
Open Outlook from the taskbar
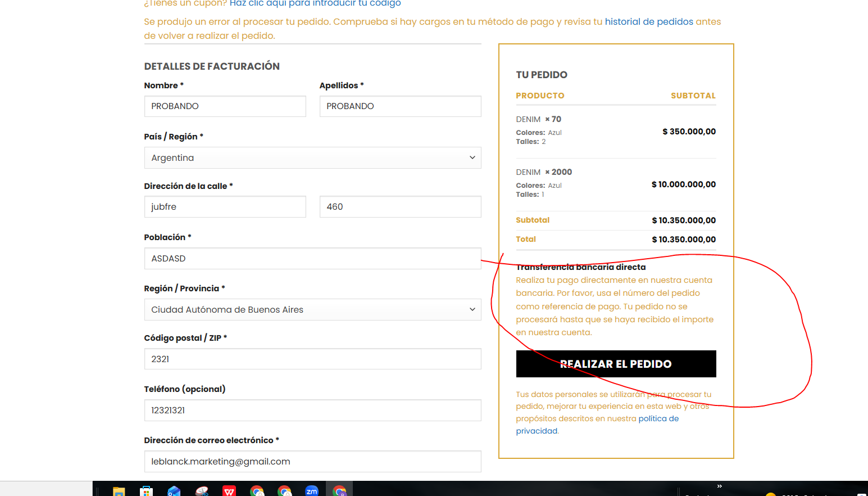174,491
